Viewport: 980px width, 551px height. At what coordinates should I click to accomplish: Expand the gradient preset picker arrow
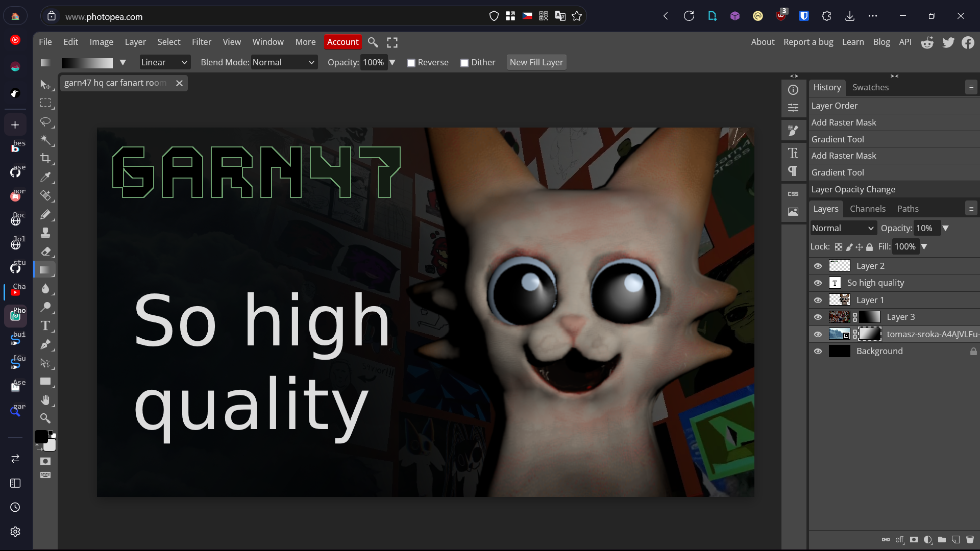(122, 62)
